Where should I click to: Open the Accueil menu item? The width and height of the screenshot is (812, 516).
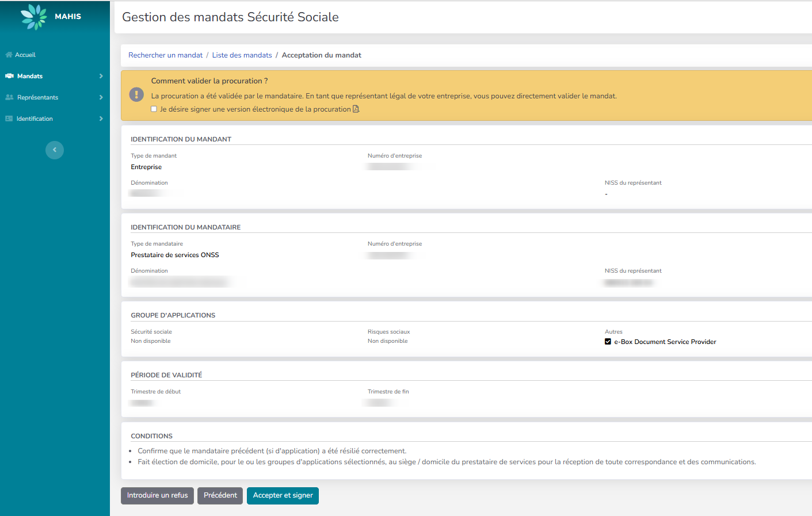tap(25, 55)
